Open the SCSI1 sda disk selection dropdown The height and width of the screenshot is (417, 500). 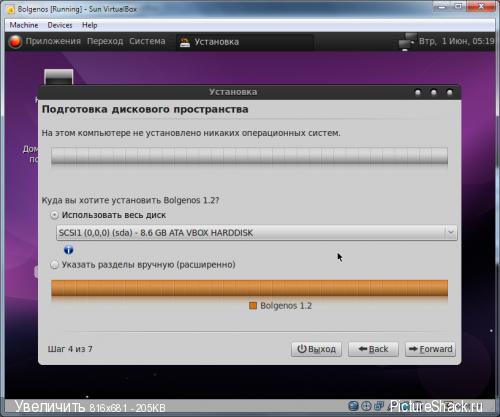coord(257,233)
